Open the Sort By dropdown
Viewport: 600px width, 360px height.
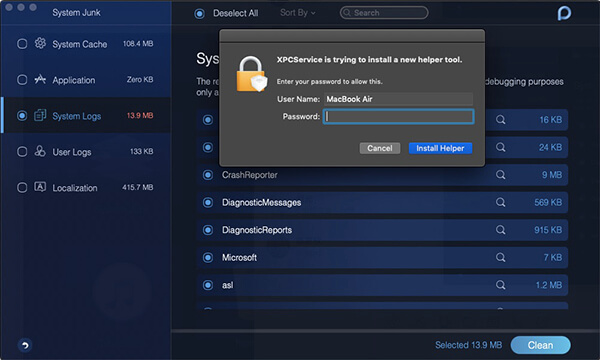298,13
